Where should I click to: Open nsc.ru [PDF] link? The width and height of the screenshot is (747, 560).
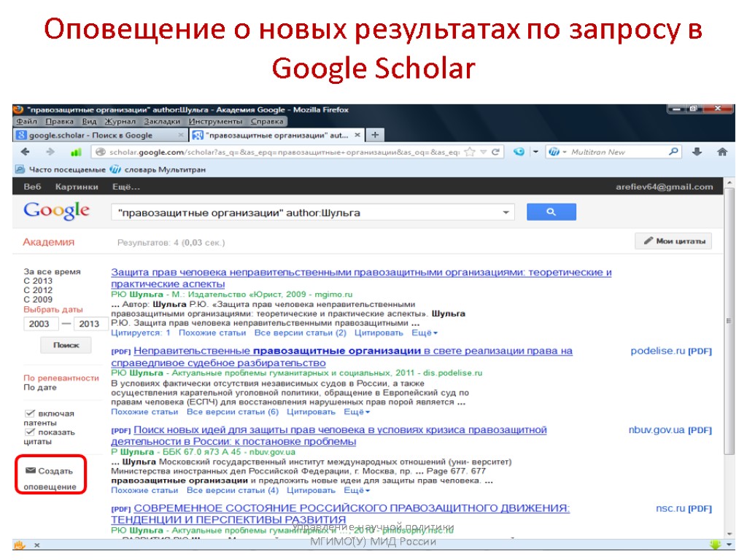[x=684, y=508]
